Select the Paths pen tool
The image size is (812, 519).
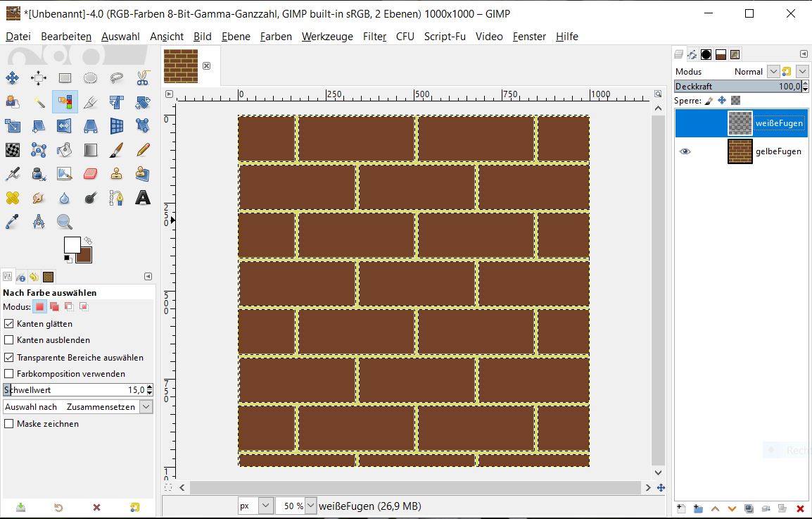coord(117,198)
